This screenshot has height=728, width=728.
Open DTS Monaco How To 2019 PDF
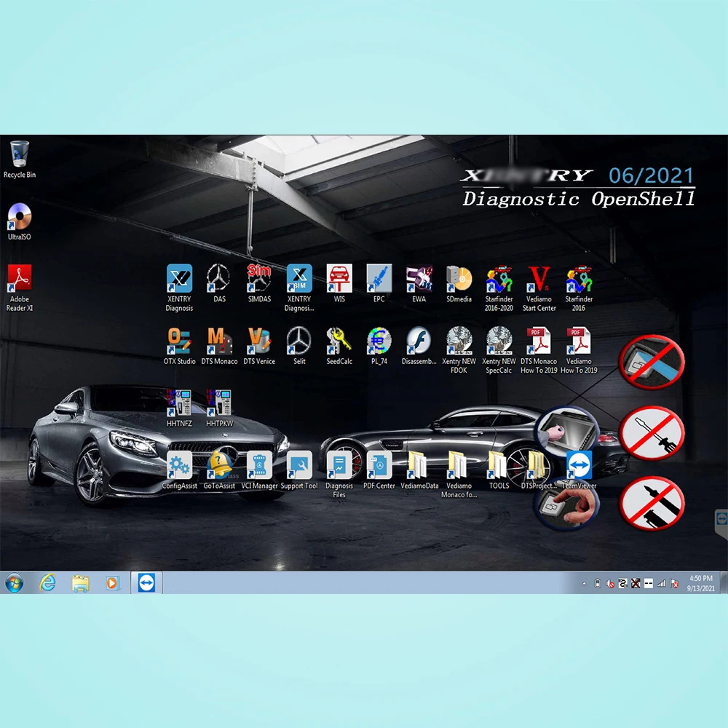[539, 349]
